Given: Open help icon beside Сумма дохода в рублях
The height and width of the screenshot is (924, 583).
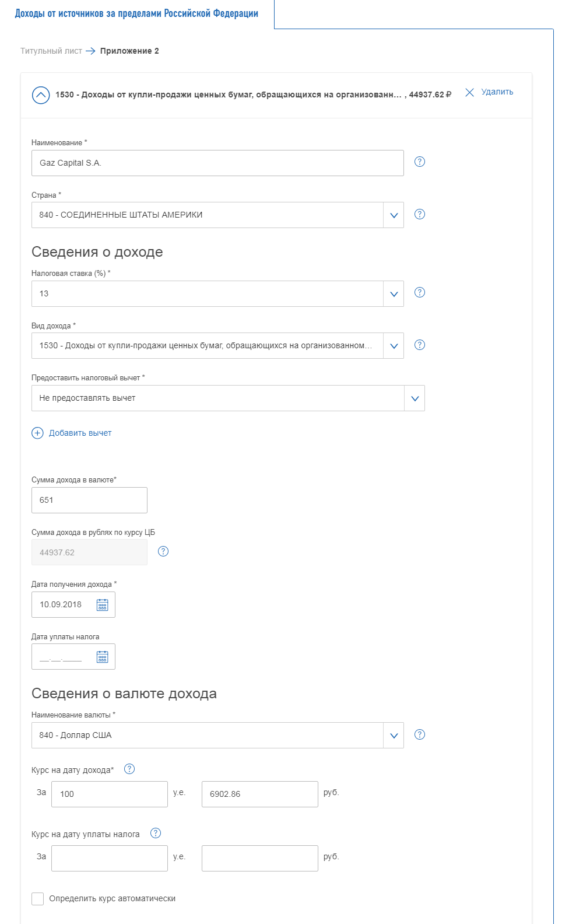Looking at the screenshot, I should 163,551.
